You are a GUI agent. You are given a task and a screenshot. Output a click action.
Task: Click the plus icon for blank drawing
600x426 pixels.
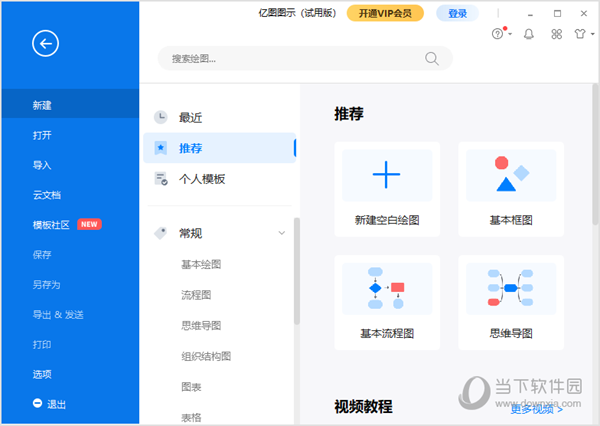tap(386, 175)
